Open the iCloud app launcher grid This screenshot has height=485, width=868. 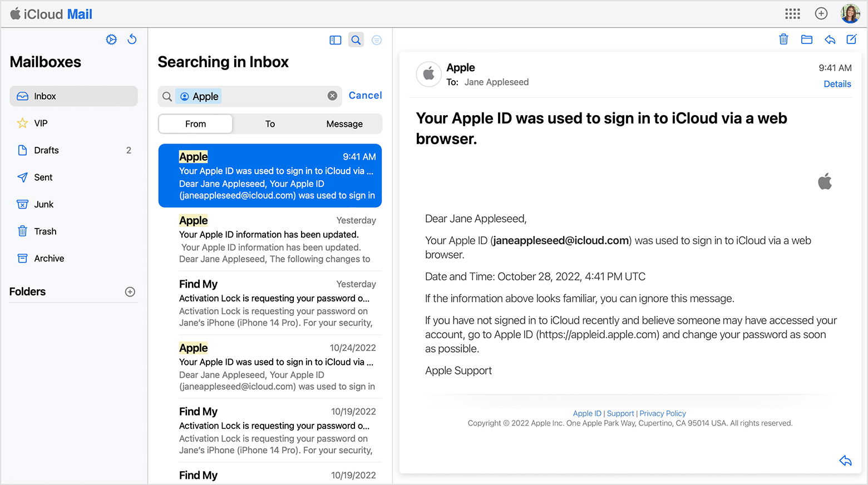[x=792, y=13]
